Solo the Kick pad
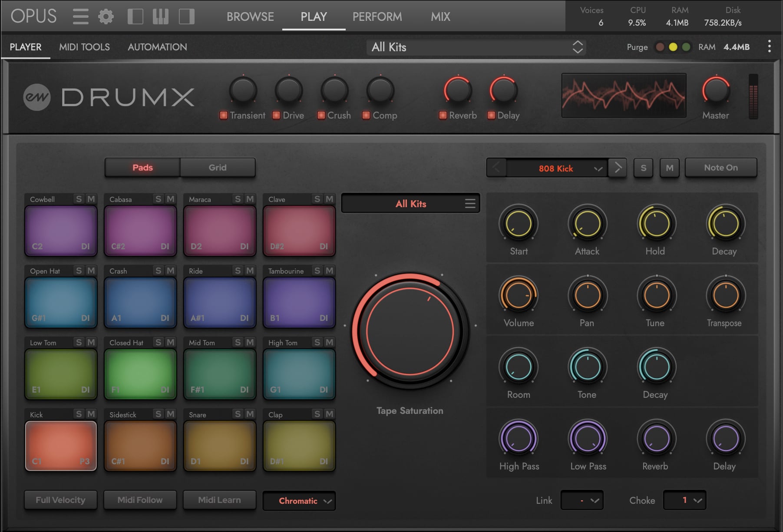Screen dimensions: 783x532 click(79, 414)
